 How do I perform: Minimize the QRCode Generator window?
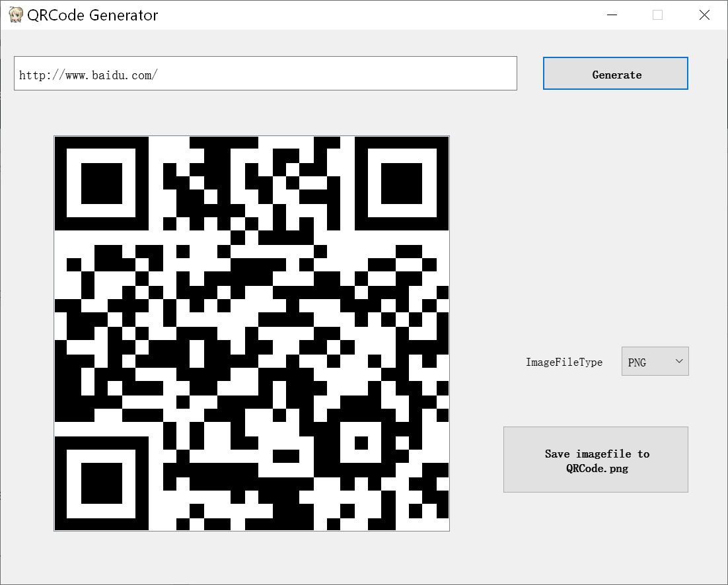coord(612,15)
